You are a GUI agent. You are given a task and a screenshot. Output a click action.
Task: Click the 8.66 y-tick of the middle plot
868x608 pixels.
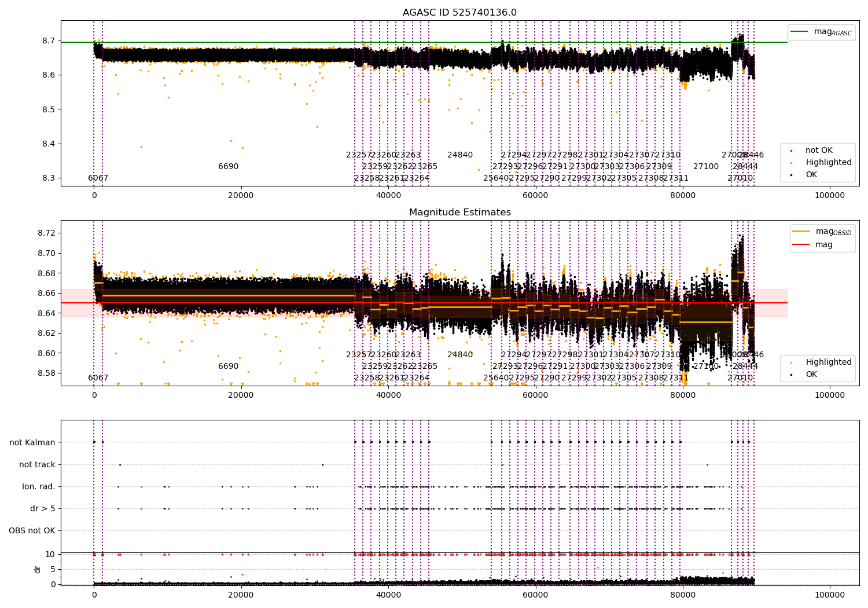(46, 293)
